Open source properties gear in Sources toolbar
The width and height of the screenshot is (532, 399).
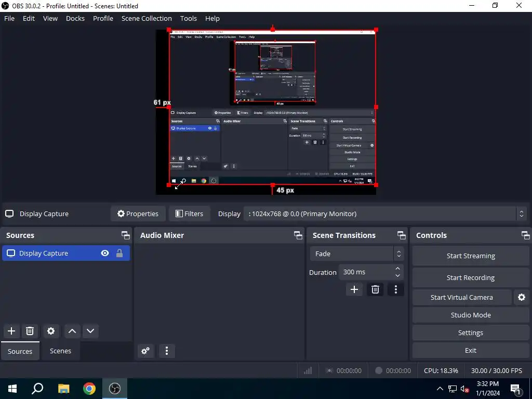click(x=51, y=331)
